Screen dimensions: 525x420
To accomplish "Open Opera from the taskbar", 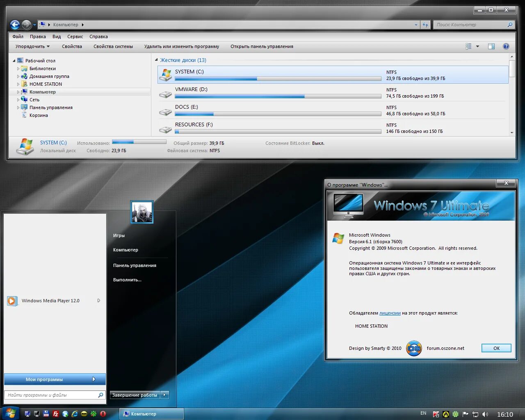I will click(x=103, y=414).
